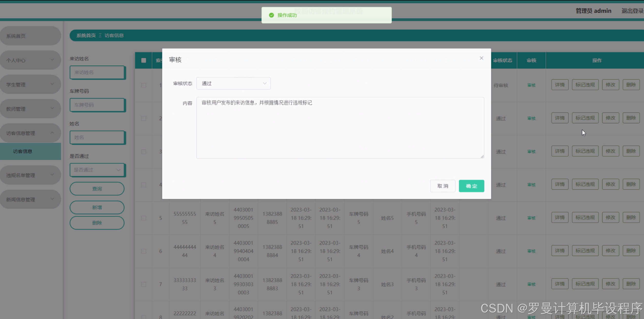Check the checkbox for row 5

click(144, 218)
